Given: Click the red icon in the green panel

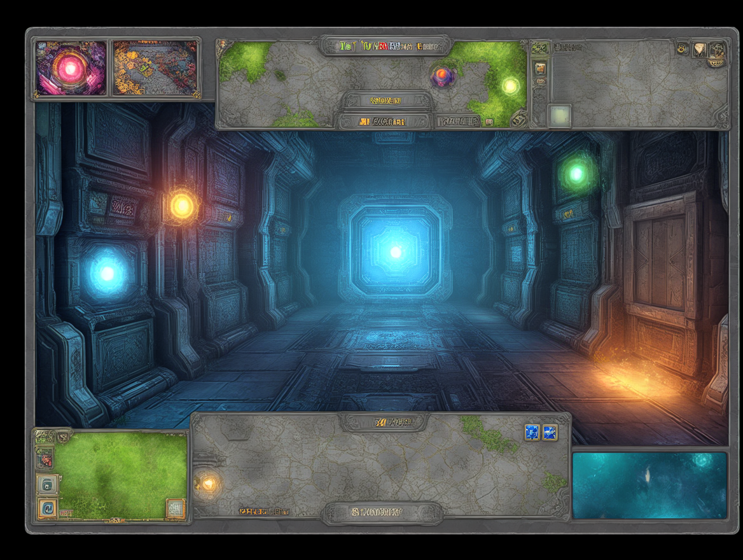Looking at the screenshot, I should [45, 459].
